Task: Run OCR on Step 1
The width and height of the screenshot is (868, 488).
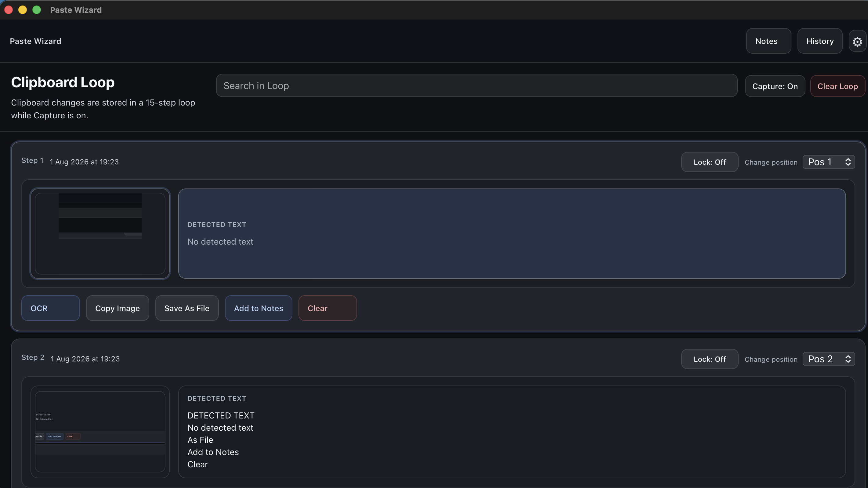Action: point(51,308)
